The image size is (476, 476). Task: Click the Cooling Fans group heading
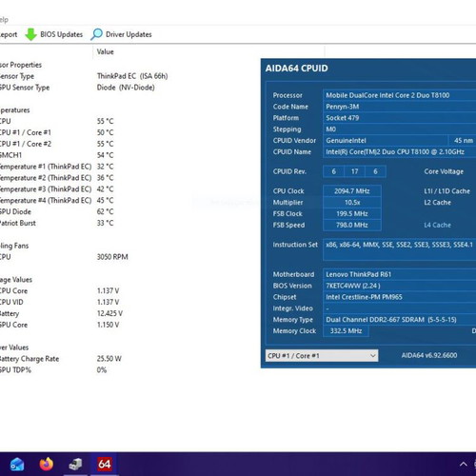14,246
